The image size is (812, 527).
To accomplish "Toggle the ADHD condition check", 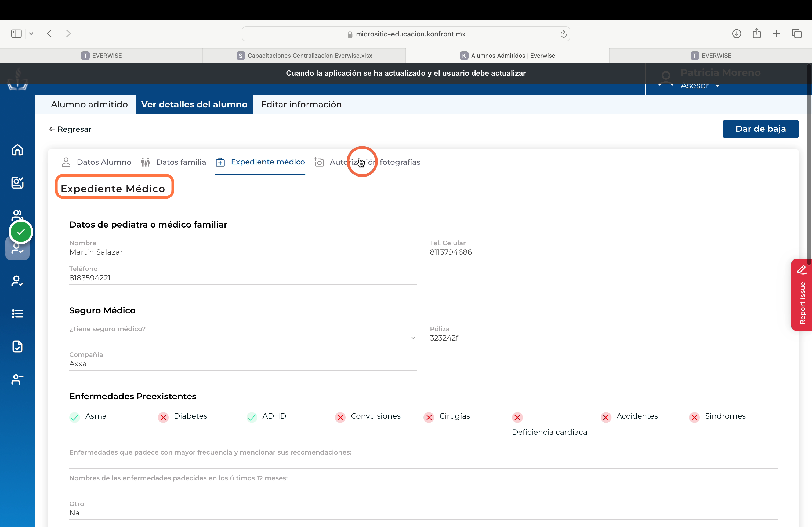I will [252, 417].
